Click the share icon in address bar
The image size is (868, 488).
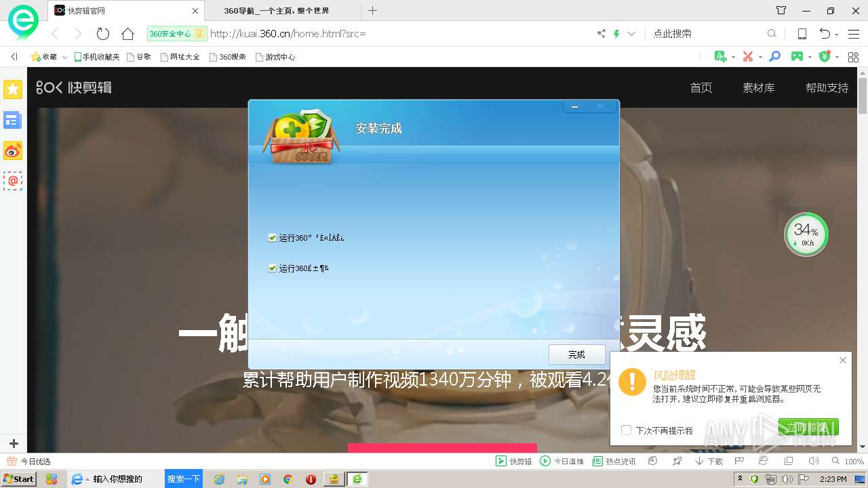(x=601, y=33)
